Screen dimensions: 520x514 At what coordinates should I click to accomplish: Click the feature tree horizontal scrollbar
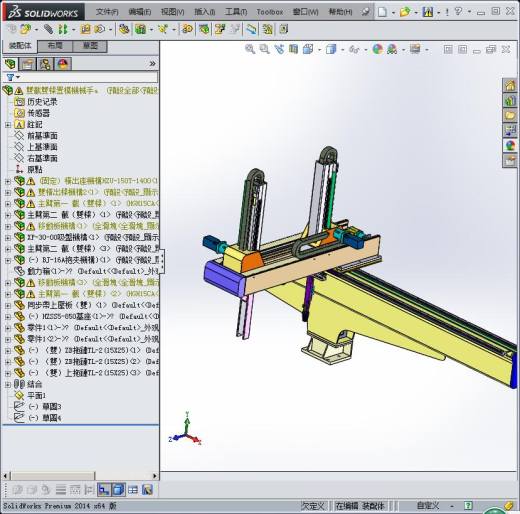pos(53,476)
